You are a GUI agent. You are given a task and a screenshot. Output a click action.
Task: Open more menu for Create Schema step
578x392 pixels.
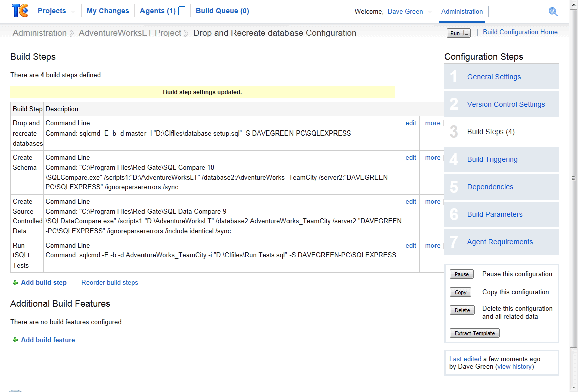(432, 158)
